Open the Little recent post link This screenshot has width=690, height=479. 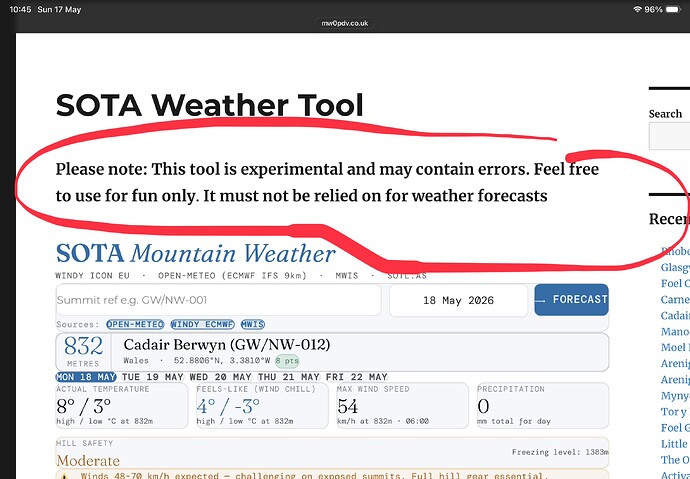click(675, 443)
